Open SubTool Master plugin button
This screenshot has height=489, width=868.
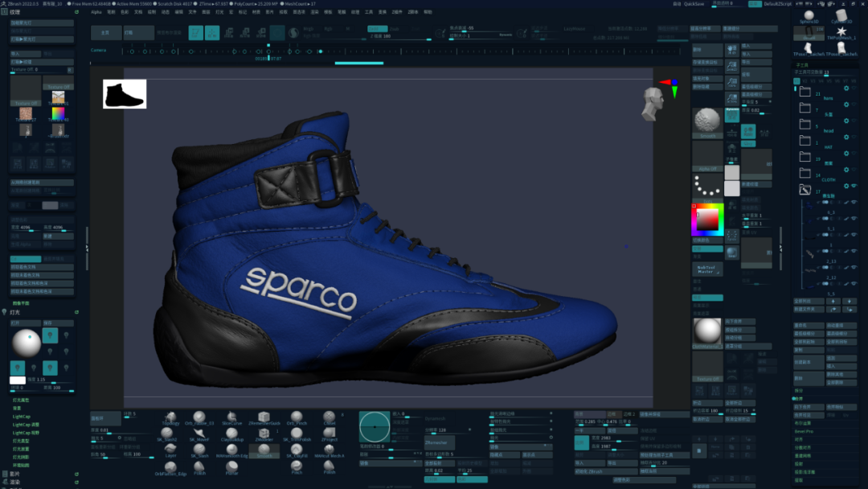pos(707,269)
